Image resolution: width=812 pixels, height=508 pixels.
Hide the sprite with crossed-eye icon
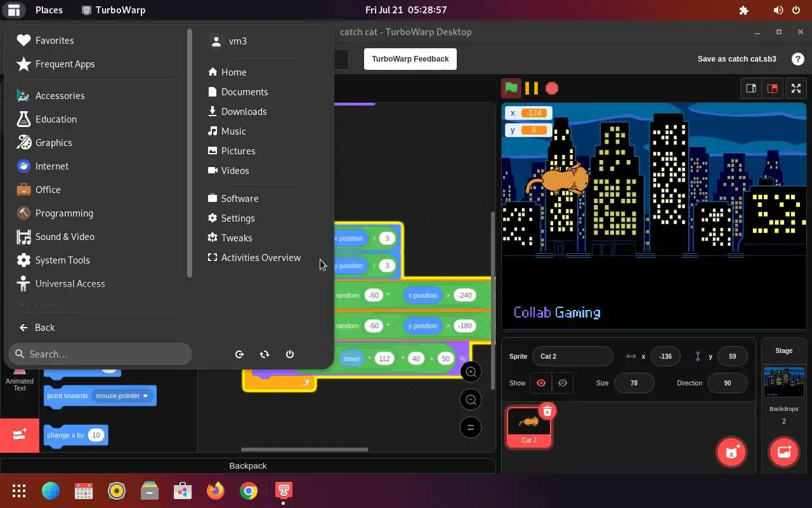click(562, 383)
